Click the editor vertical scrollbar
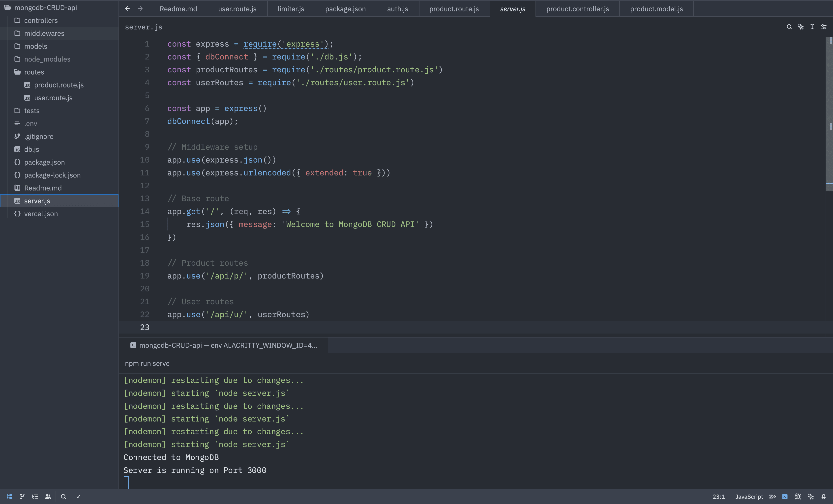 (x=829, y=114)
